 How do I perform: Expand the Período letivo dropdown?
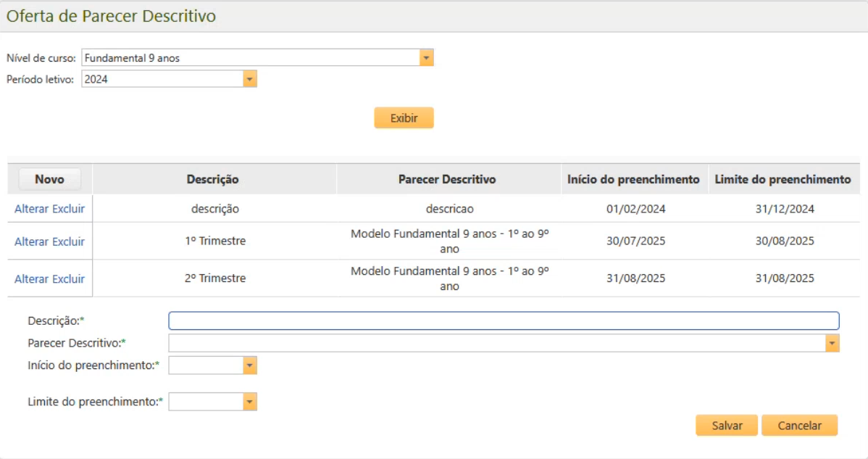(x=249, y=79)
